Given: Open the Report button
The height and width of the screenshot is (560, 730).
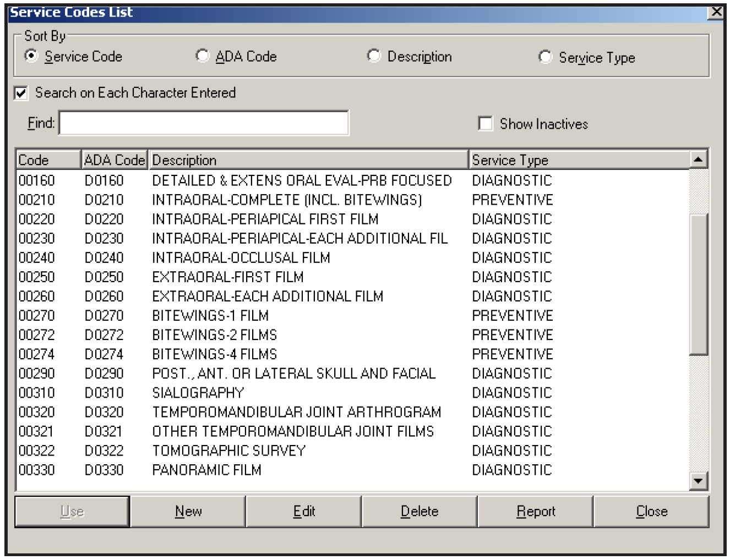Looking at the screenshot, I should point(535,512).
